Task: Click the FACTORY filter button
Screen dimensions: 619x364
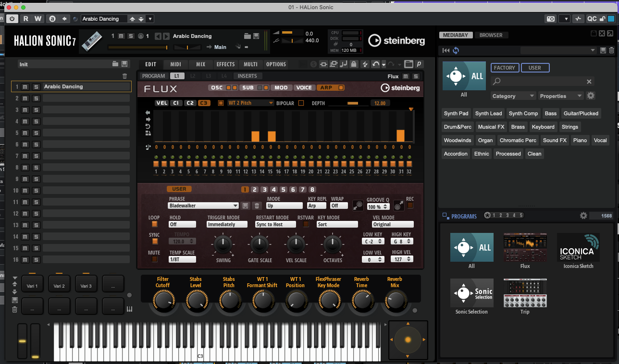Action: pos(505,68)
